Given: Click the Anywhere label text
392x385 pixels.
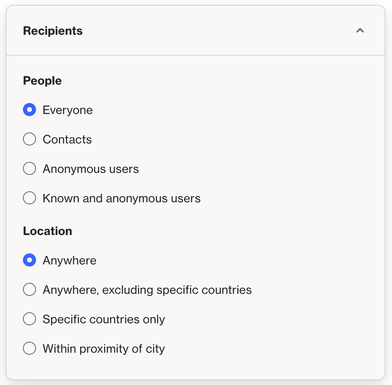Looking at the screenshot, I should pyautogui.click(x=69, y=260).
